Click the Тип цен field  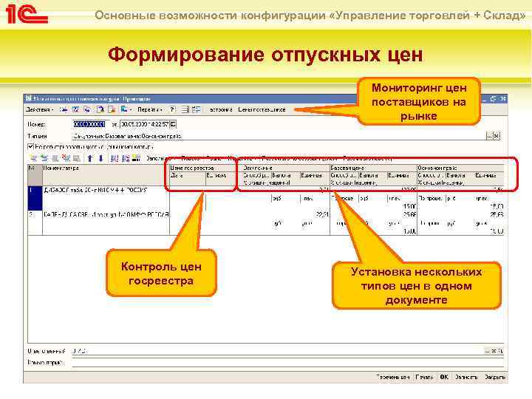coord(279,136)
